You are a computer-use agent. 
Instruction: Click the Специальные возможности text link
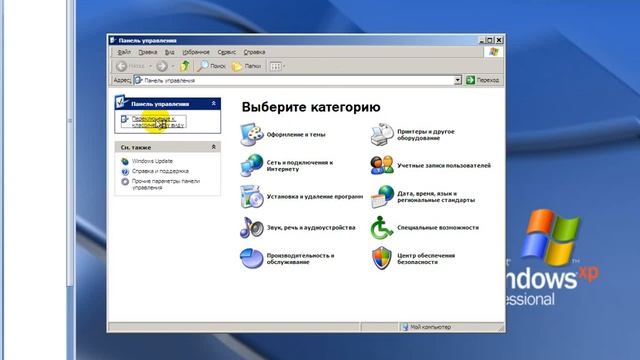pyautogui.click(x=438, y=227)
